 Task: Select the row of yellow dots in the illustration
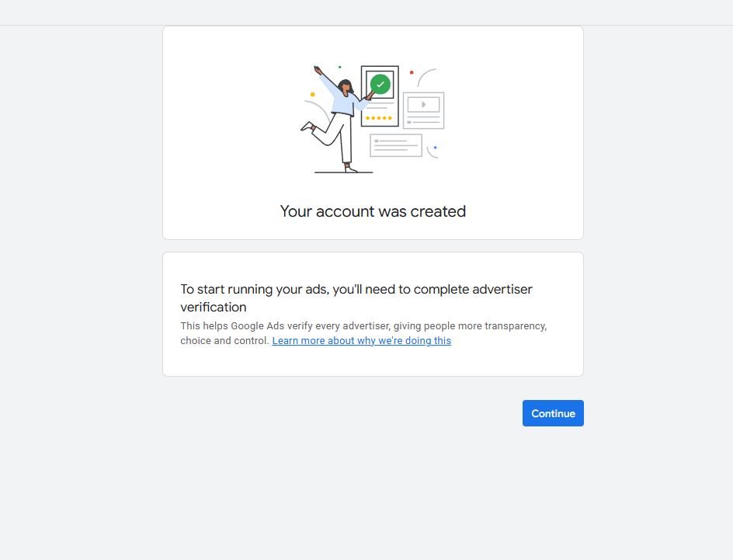pyautogui.click(x=379, y=118)
